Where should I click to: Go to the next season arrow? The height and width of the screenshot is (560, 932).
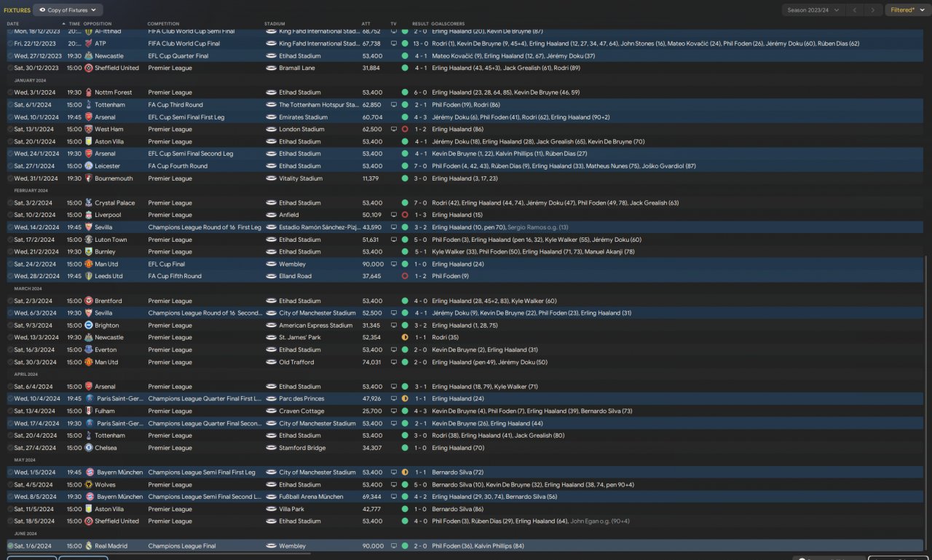(874, 10)
